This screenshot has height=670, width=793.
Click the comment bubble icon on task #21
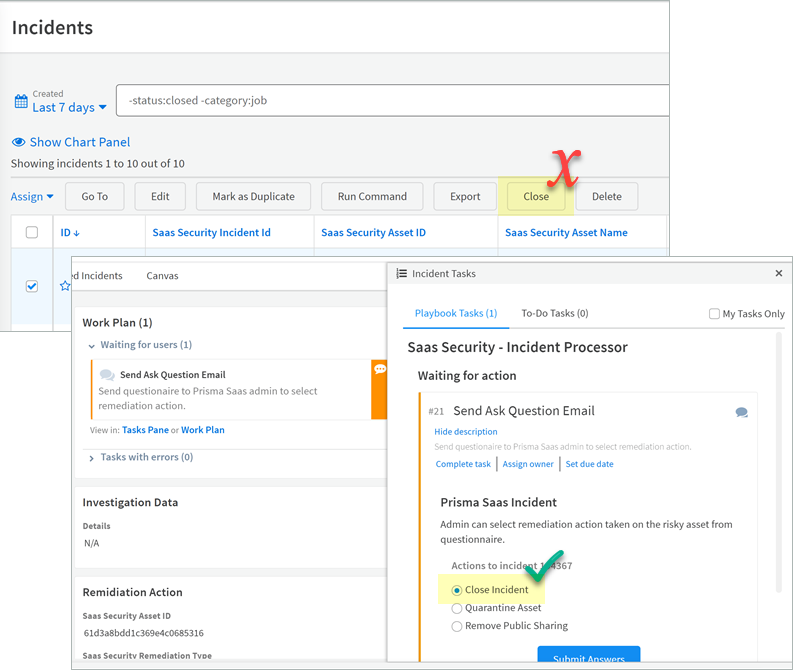click(741, 413)
